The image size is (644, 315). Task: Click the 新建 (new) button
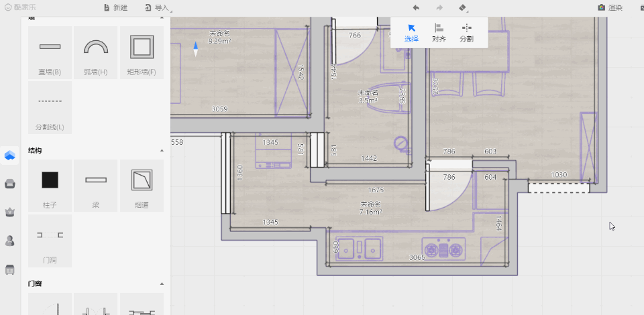pyautogui.click(x=115, y=7)
